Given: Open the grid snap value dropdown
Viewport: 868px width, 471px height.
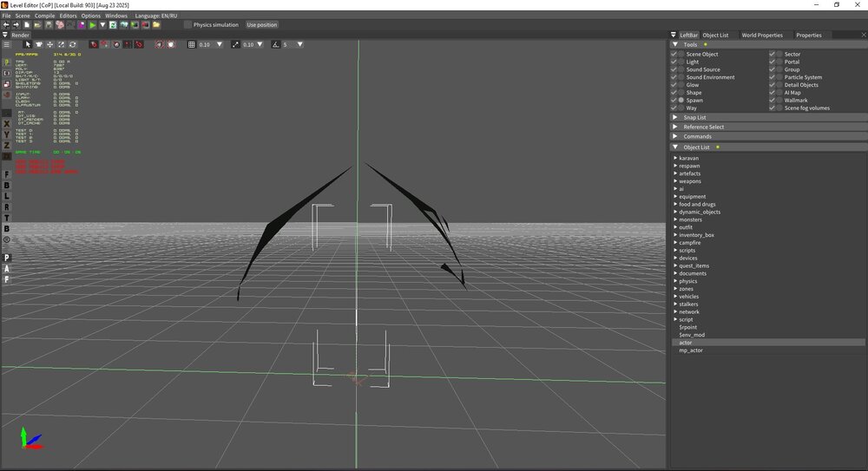Looking at the screenshot, I should coord(220,44).
